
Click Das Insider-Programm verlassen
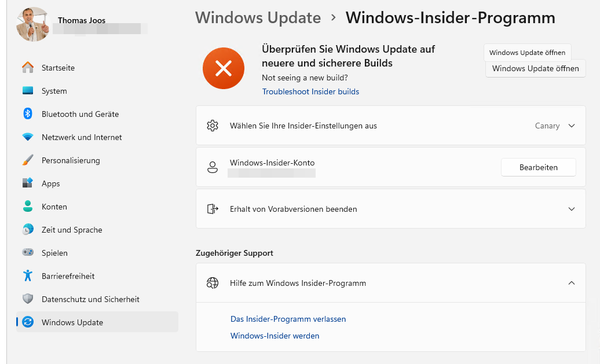[x=288, y=319]
